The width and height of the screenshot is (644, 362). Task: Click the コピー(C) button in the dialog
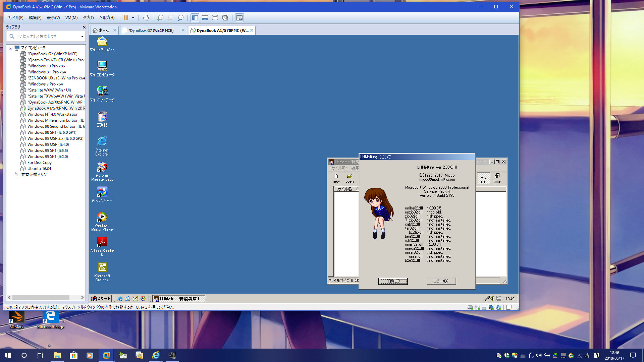pyautogui.click(x=441, y=281)
